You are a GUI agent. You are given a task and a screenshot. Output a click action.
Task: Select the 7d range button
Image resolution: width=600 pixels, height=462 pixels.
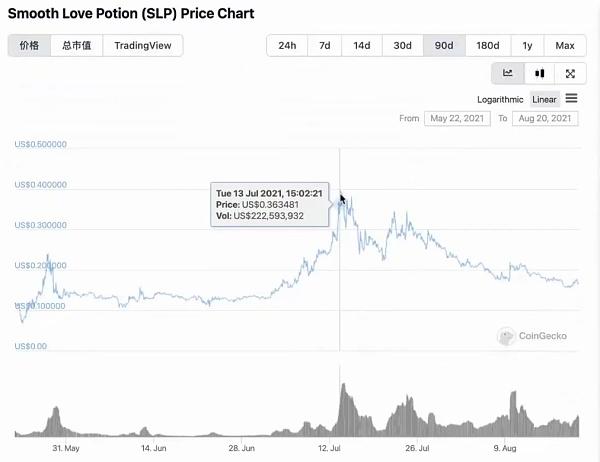[324, 46]
